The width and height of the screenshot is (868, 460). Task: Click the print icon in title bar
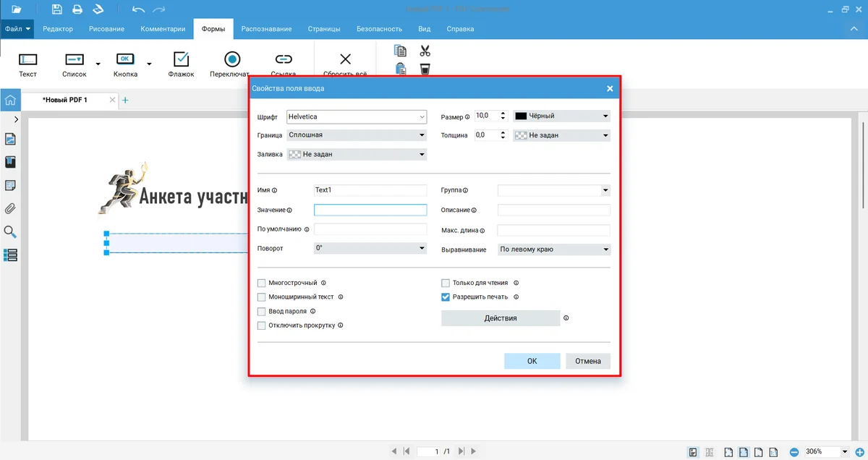[x=77, y=9]
